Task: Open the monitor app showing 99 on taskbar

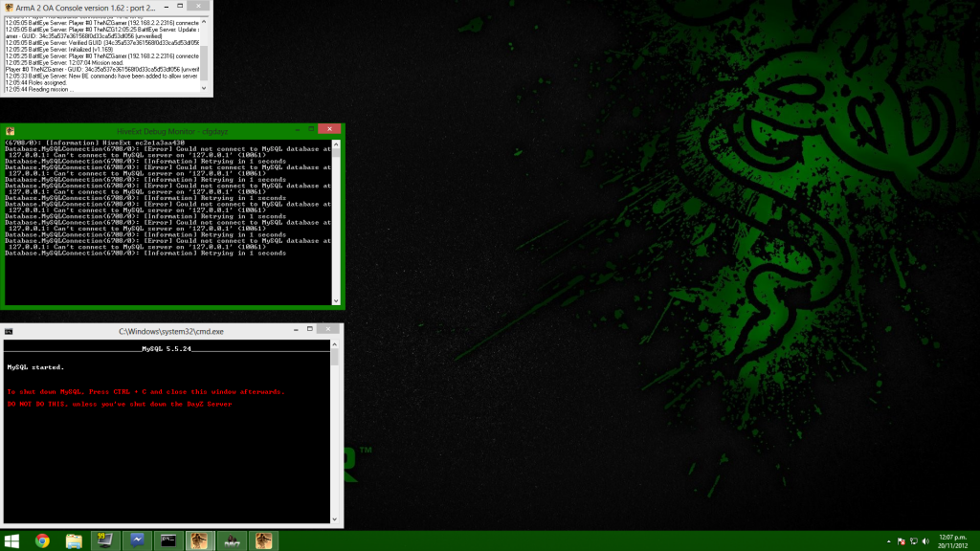Action: tap(105, 541)
